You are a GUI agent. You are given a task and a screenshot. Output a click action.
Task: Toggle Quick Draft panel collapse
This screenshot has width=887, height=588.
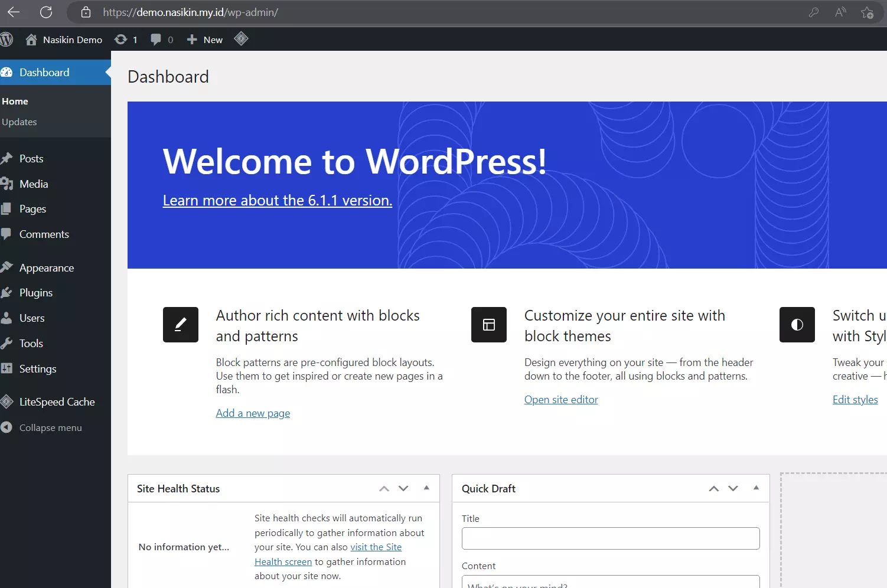point(756,488)
